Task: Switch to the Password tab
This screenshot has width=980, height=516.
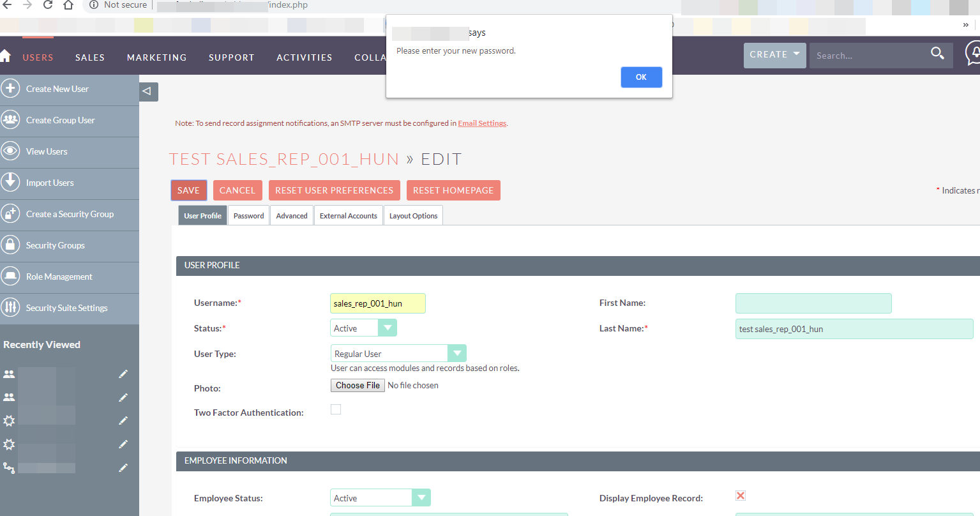Action: [x=249, y=216]
